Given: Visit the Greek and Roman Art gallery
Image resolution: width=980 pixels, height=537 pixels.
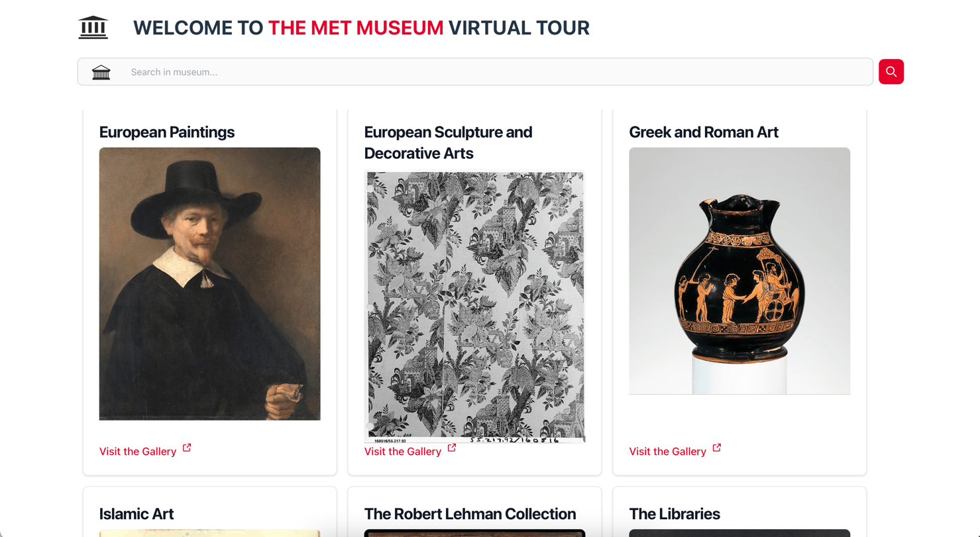Looking at the screenshot, I should click(x=667, y=451).
